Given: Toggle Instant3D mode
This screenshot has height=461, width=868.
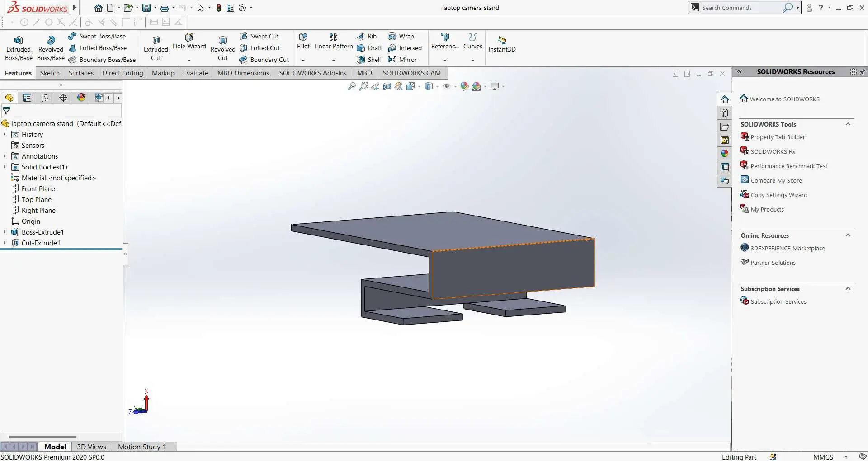Looking at the screenshot, I should tap(502, 44).
